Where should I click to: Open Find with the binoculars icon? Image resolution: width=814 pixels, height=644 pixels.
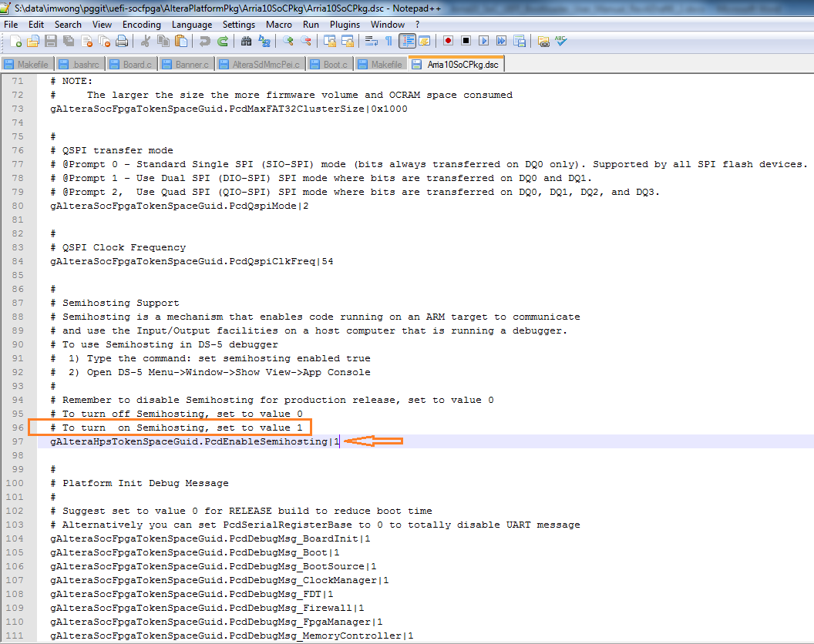coord(247,41)
